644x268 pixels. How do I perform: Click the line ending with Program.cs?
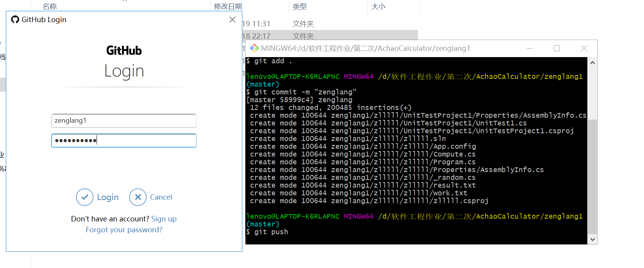click(363, 162)
